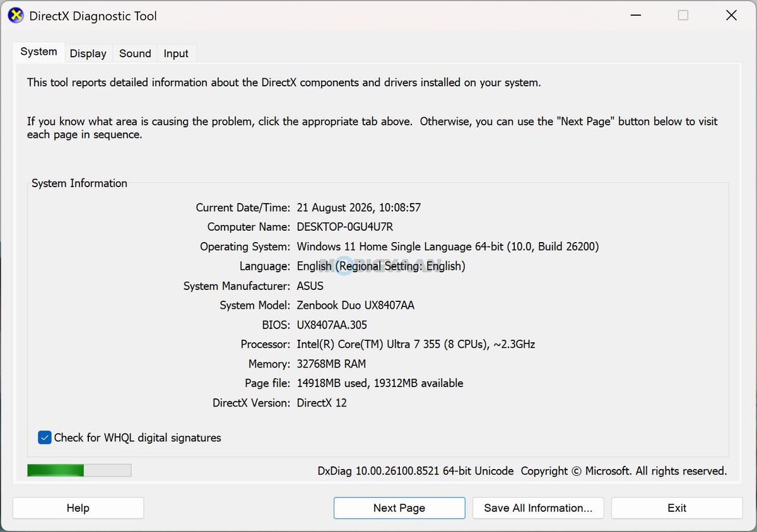Select Zenbook Duo UX8407AA model text
The image size is (757, 532).
(356, 305)
